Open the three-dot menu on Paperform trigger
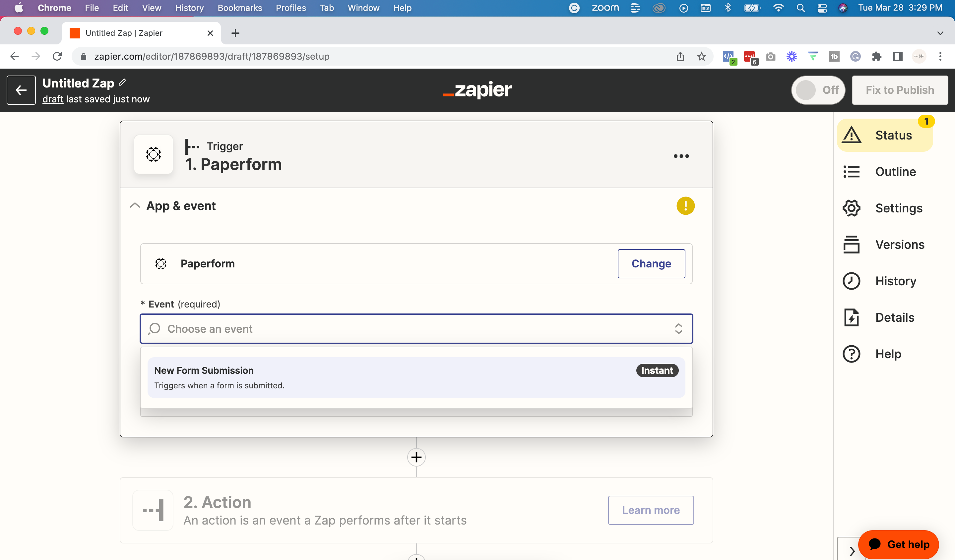The width and height of the screenshot is (955, 560). 681,156
